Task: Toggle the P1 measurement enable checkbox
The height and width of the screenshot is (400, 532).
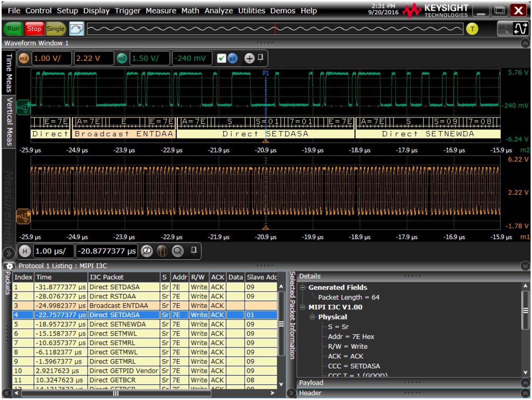Action: (222, 58)
